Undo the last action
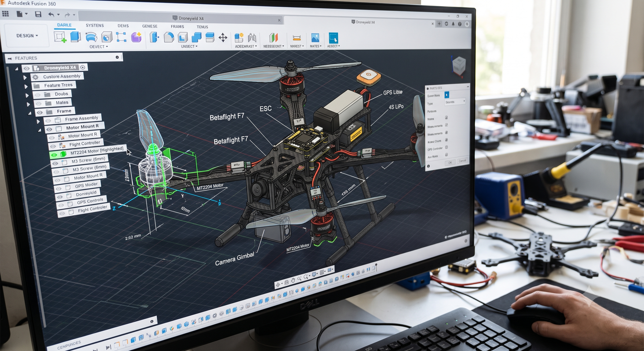Screen dimensions: 644x351 click(51, 15)
